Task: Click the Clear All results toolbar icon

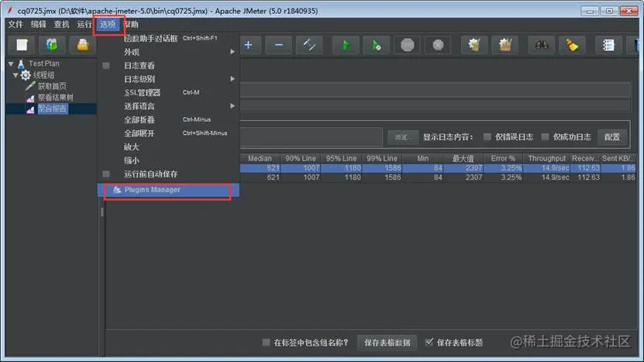Action: pyautogui.click(x=505, y=45)
